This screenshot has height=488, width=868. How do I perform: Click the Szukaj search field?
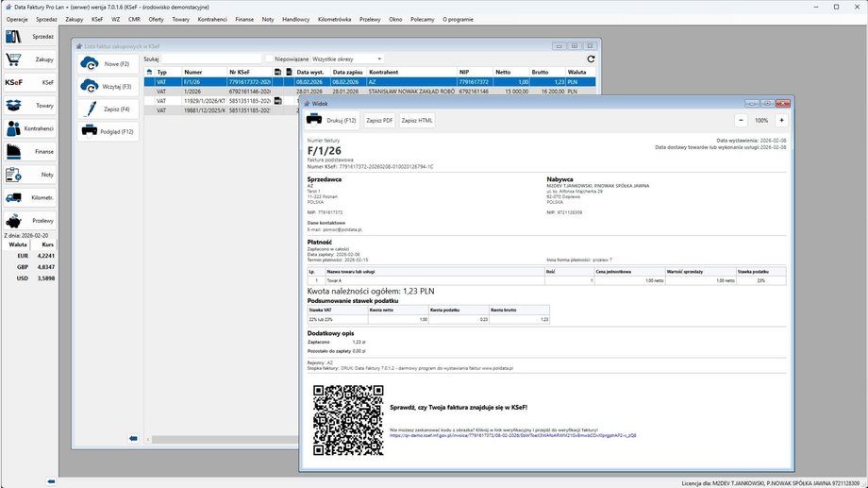pyautogui.click(x=210, y=59)
